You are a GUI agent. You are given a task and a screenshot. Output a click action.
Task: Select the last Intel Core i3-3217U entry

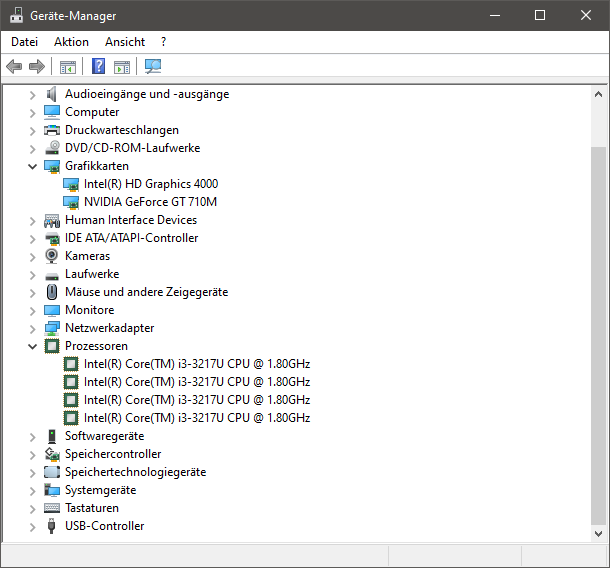tap(197, 418)
